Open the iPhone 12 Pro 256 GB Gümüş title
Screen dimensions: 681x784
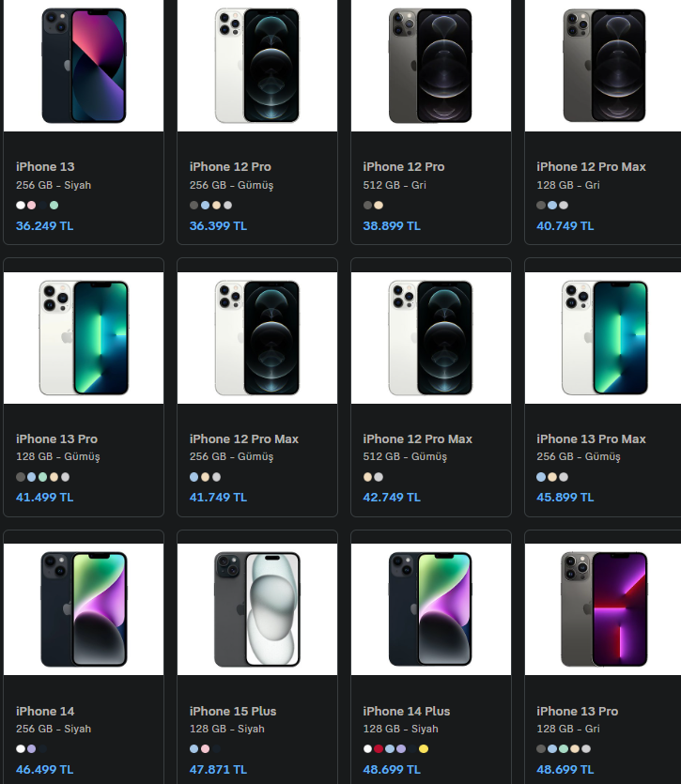pyautogui.click(x=230, y=166)
